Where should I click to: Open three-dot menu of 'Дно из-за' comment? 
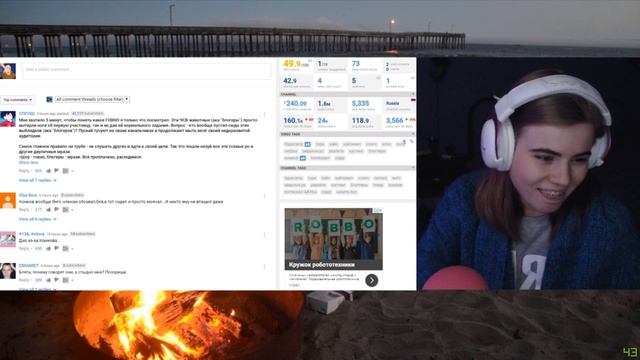264,235
